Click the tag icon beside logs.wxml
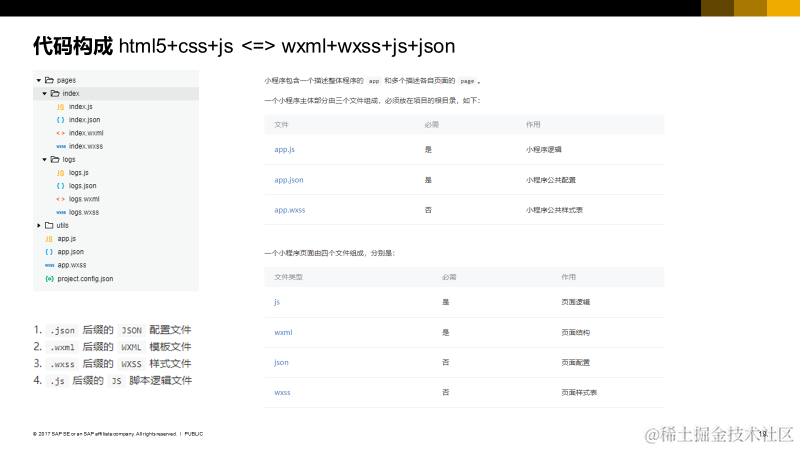This screenshot has height=450, width=800. coord(61,199)
